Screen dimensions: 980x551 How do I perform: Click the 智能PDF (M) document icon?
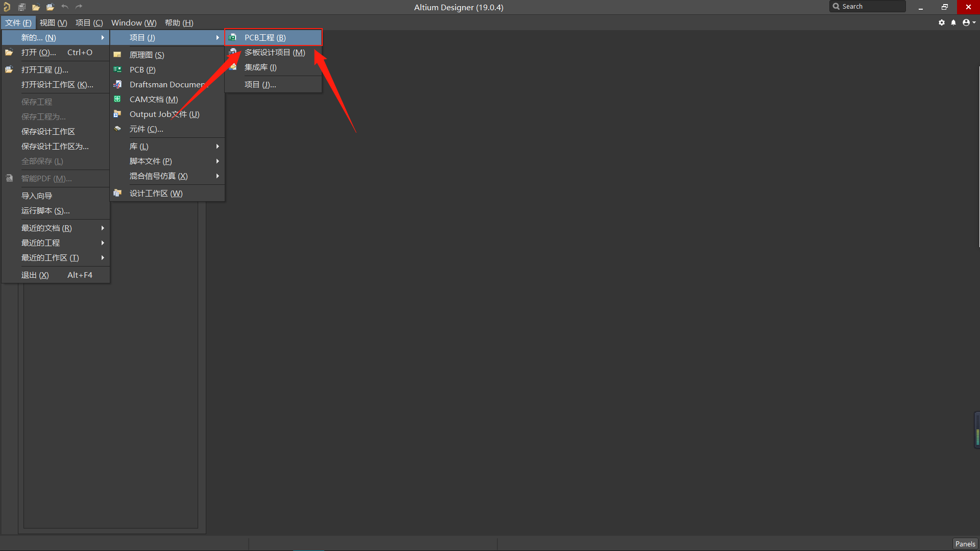coord(9,178)
